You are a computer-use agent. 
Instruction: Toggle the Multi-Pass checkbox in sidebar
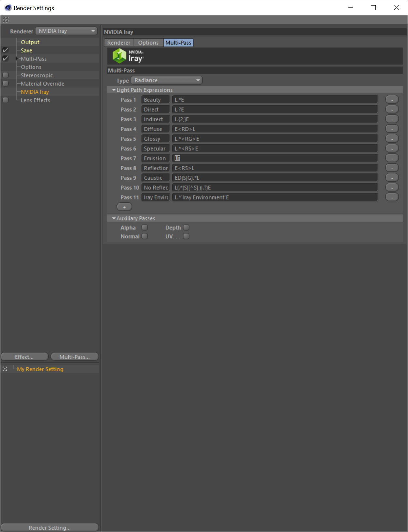pos(6,59)
